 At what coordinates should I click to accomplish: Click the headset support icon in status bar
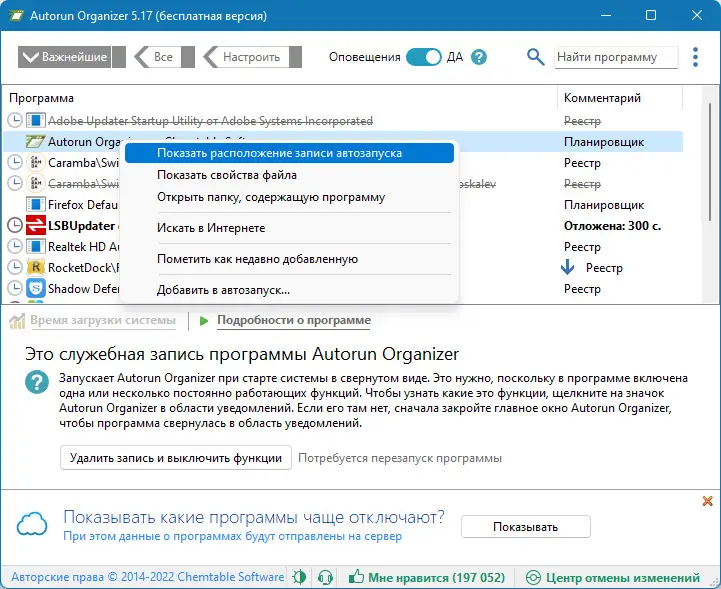tap(326, 577)
